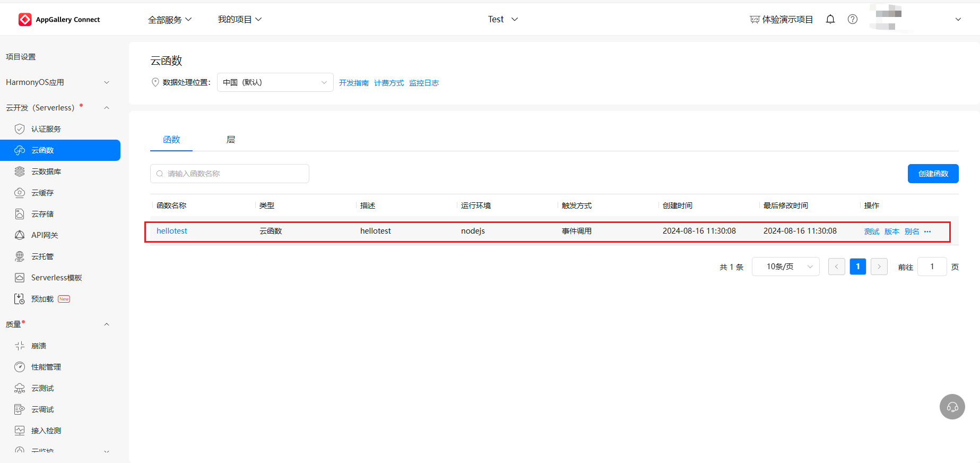Select 认证服务 in the sidebar
The height and width of the screenshot is (463, 980).
click(x=46, y=129)
